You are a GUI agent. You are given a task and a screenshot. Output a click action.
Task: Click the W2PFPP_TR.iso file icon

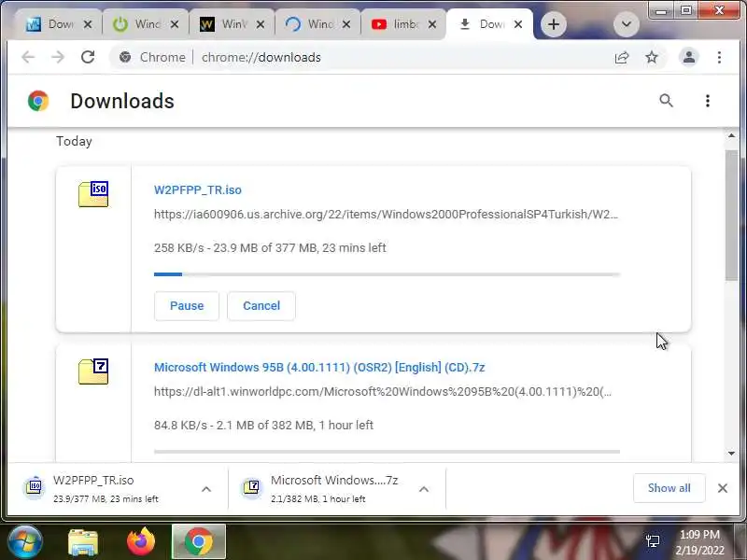[93, 194]
